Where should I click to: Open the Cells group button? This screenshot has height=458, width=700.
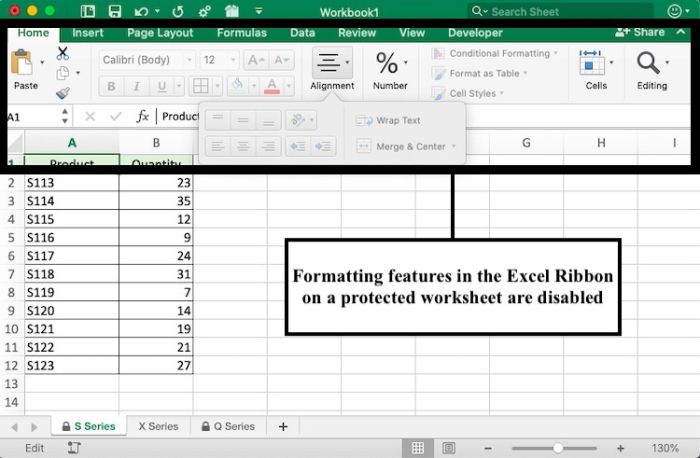(596, 69)
